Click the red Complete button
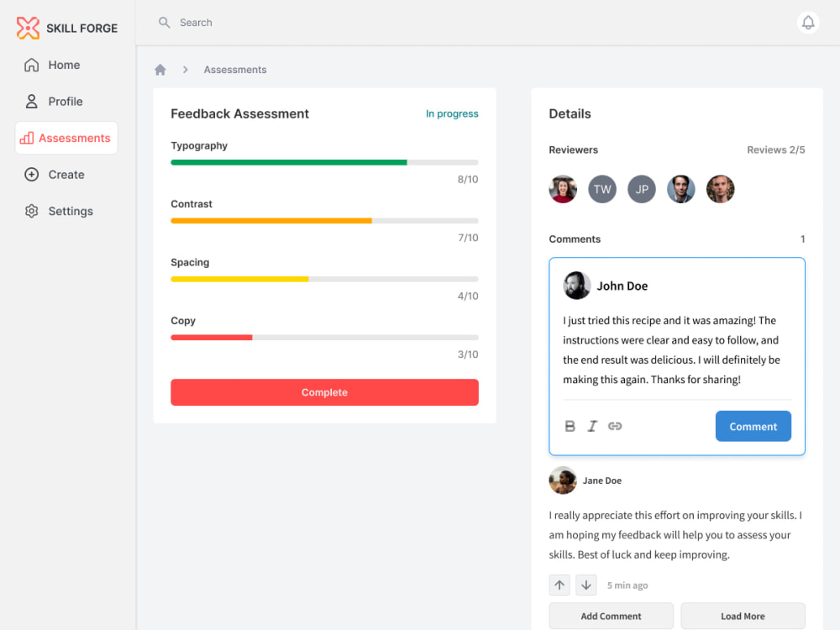This screenshot has width=840, height=630. [x=324, y=392]
